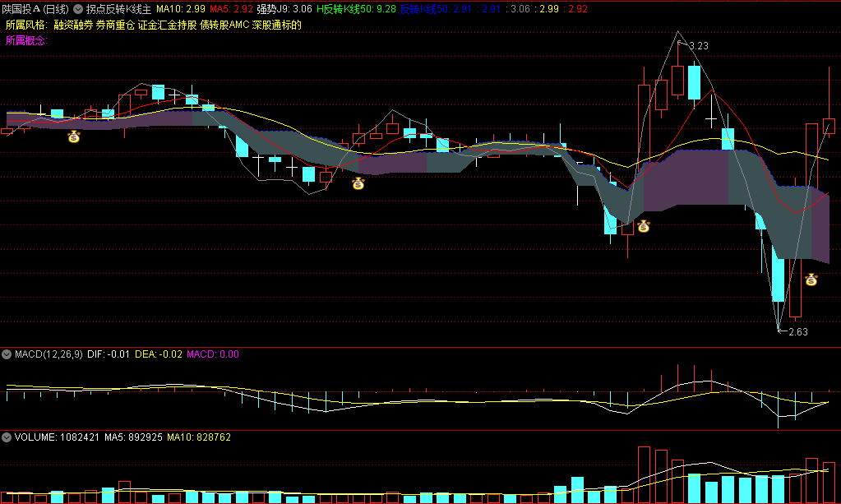Click the 券商重仓 style tag
Screen dimensions: 841x504
[x=115, y=25]
